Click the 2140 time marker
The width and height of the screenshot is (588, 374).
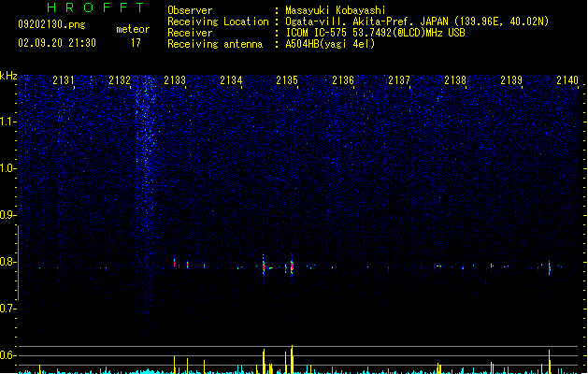point(567,79)
